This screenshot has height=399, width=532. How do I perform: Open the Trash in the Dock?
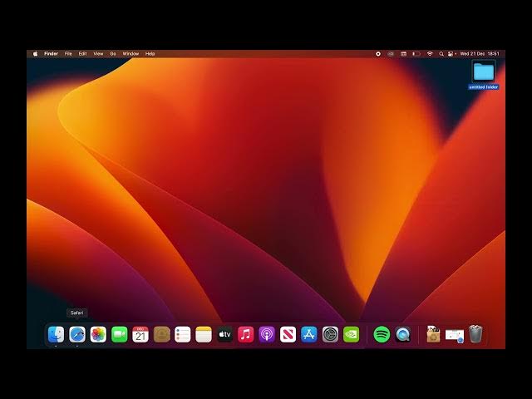point(475,334)
